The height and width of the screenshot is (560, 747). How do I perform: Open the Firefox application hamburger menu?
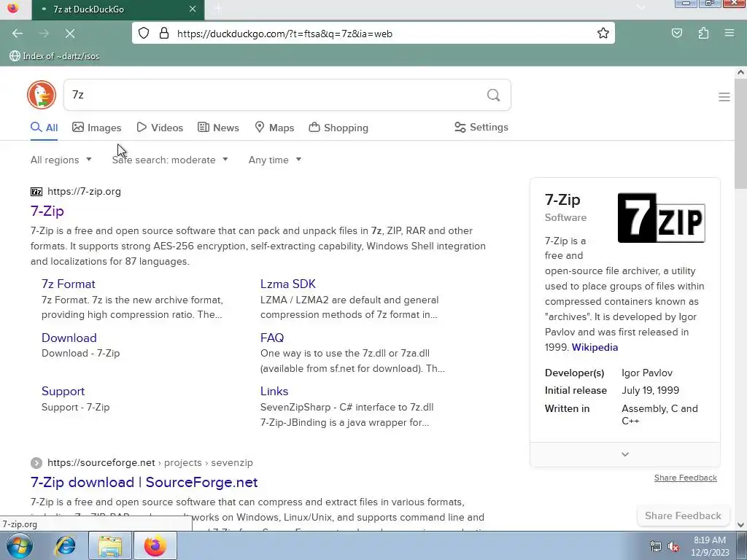pyautogui.click(x=729, y=33)
